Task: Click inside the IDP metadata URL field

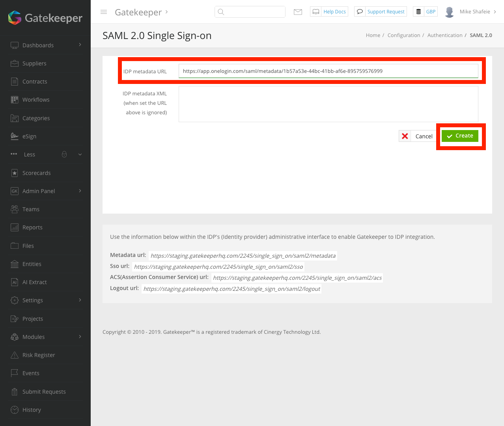Action: pyautogui.click(x=328, y=71)
